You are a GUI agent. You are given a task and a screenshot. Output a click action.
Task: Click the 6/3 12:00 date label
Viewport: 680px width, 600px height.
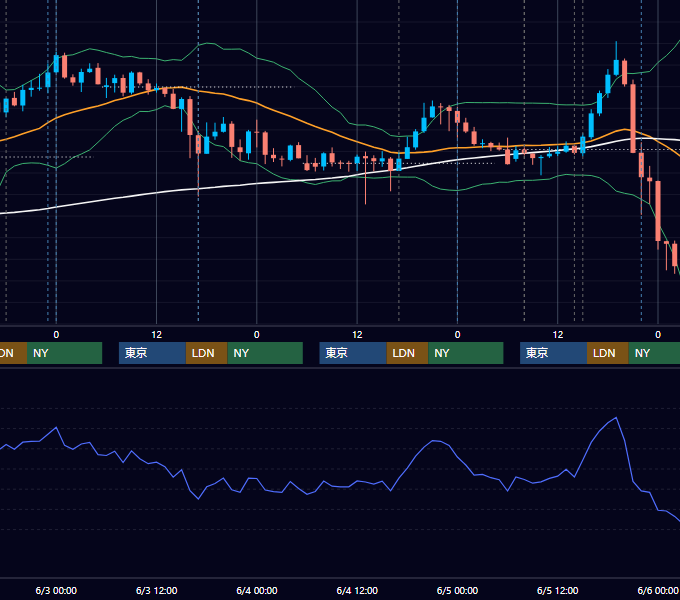(157, 590)
